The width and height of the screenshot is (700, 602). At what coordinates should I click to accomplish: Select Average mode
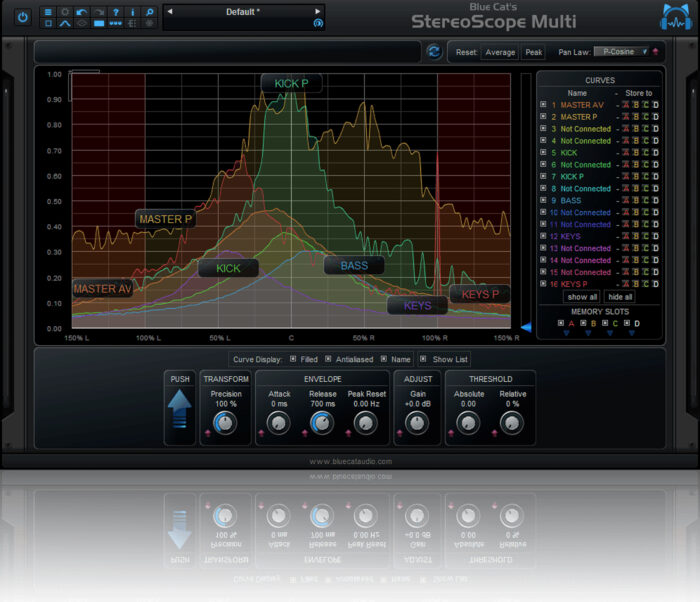point(500,52)
